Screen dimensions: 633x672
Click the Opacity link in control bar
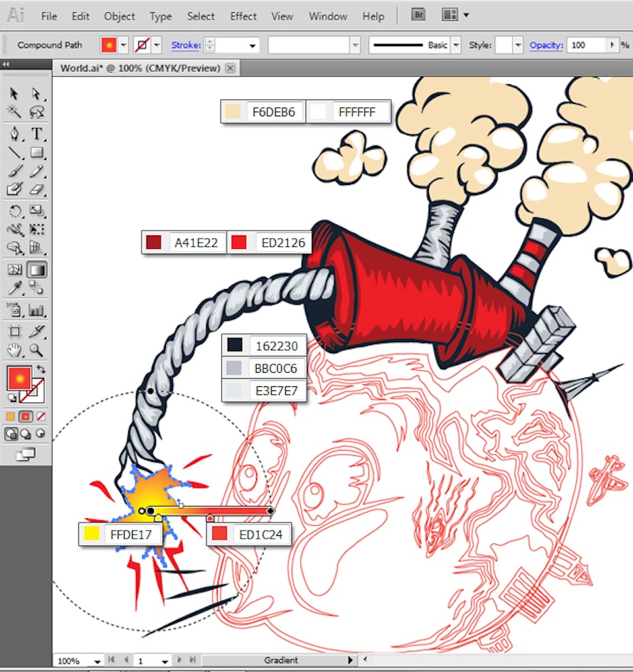pos(546,46)
